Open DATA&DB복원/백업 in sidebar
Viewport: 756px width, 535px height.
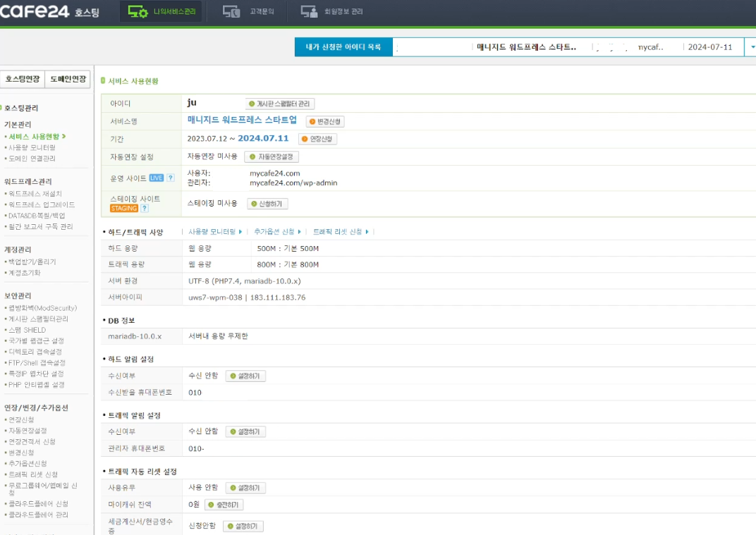pyautogui.click(x=37, y=216)
